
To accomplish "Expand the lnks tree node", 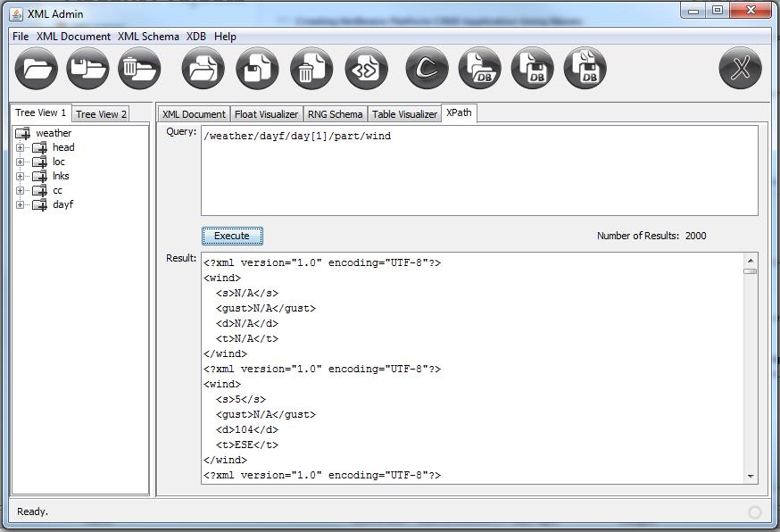I will point(20,176).
